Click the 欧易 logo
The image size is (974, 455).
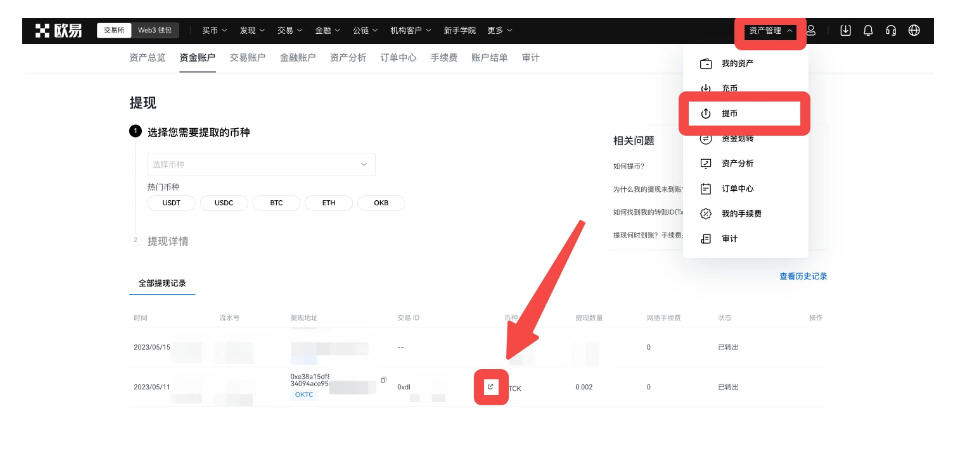[58, 30]
